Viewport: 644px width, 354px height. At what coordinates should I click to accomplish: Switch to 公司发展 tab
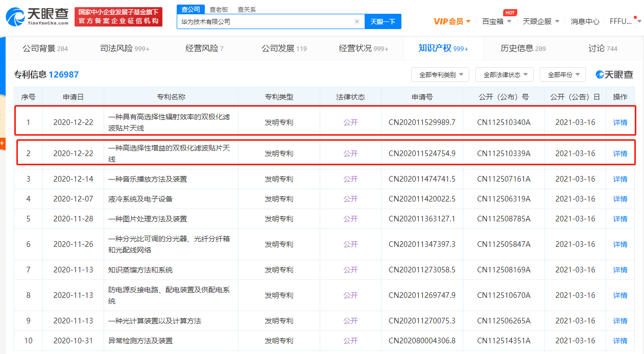click(284, 48)
